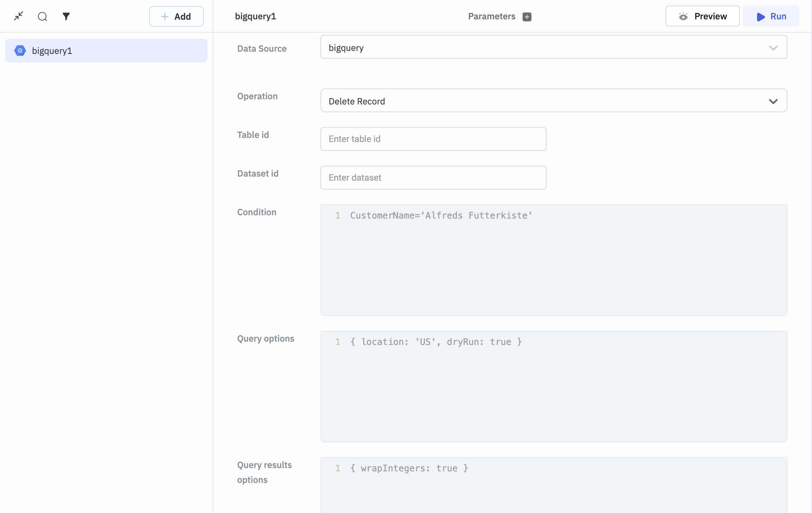Image resolution: width=812 pixels, height=513 pixels.
Task: Click the plus icon next to Parameters
Action: click(527, 17)
